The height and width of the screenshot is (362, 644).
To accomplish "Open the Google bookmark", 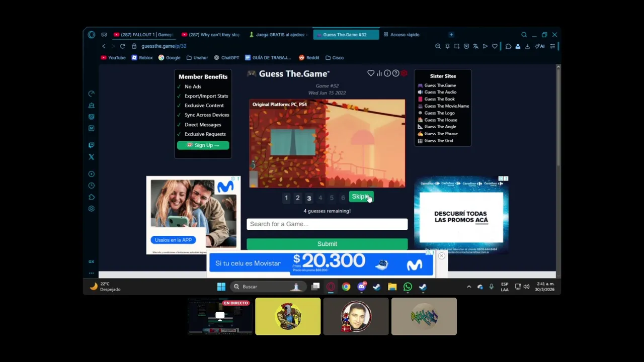I will coord(169,58).
